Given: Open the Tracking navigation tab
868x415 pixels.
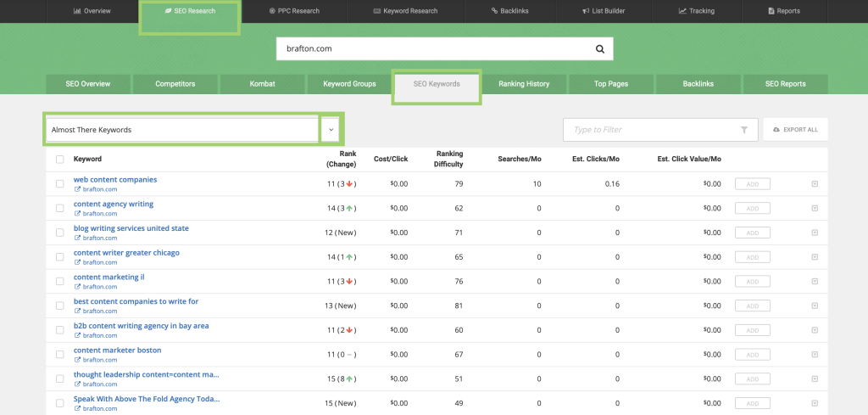Looking at the screenshot, I should coord(697,11).
